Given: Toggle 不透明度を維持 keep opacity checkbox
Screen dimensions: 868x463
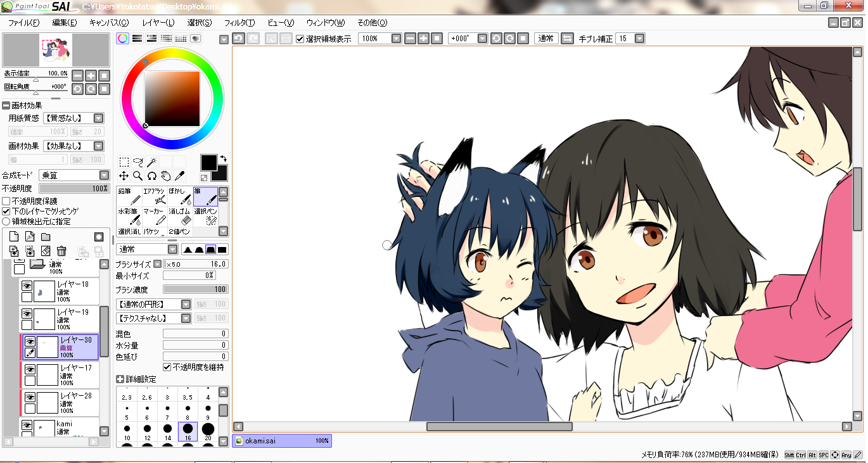Looking at the screenshot, I should tap(167, 367).
